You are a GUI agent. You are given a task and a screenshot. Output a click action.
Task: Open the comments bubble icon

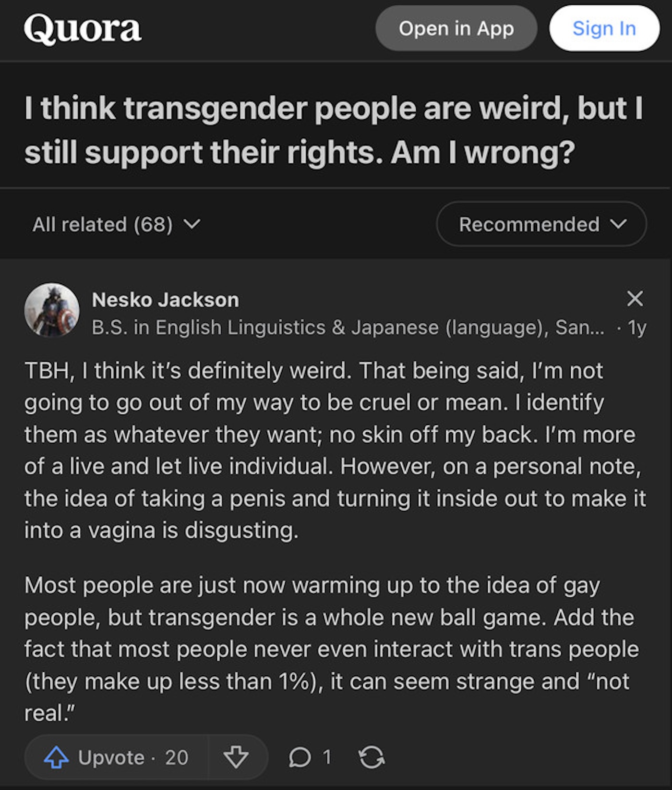[300, 757]
